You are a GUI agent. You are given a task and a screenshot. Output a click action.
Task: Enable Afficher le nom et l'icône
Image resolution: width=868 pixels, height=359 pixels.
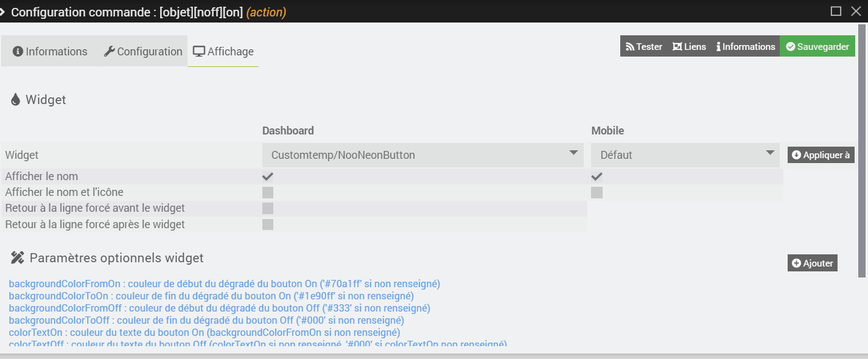pyautogui.click(x=267, y=192)
